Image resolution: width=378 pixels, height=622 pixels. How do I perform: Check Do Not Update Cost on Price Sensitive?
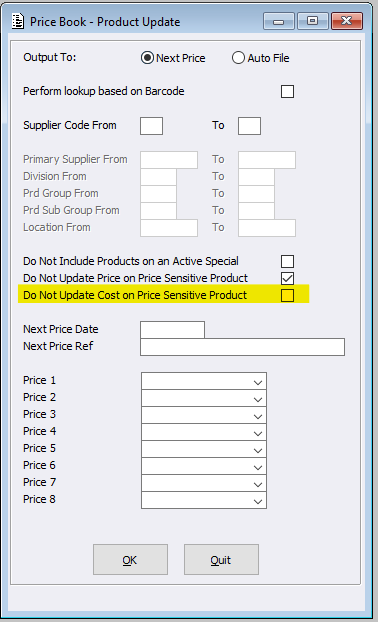288,296
